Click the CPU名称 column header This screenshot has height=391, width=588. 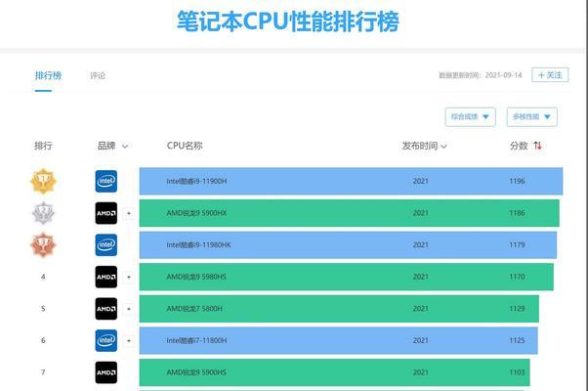pyautogui.click(x=185, y=146)
